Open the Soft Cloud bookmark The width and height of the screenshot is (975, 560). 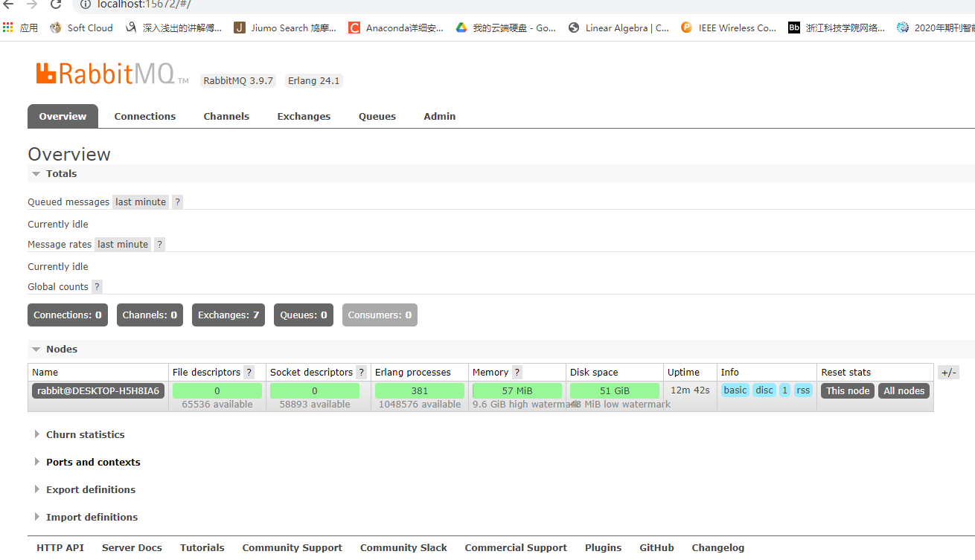(81, 28)
